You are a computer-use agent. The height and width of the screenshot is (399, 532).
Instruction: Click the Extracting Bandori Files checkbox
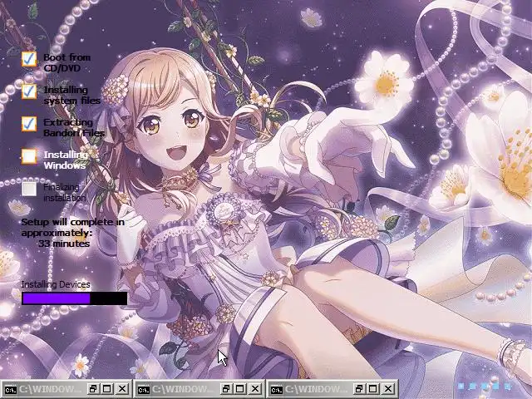[29, 124]
